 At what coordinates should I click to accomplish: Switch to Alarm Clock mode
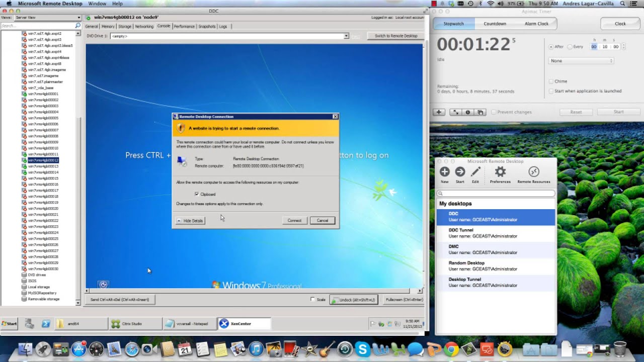(536, 24)
